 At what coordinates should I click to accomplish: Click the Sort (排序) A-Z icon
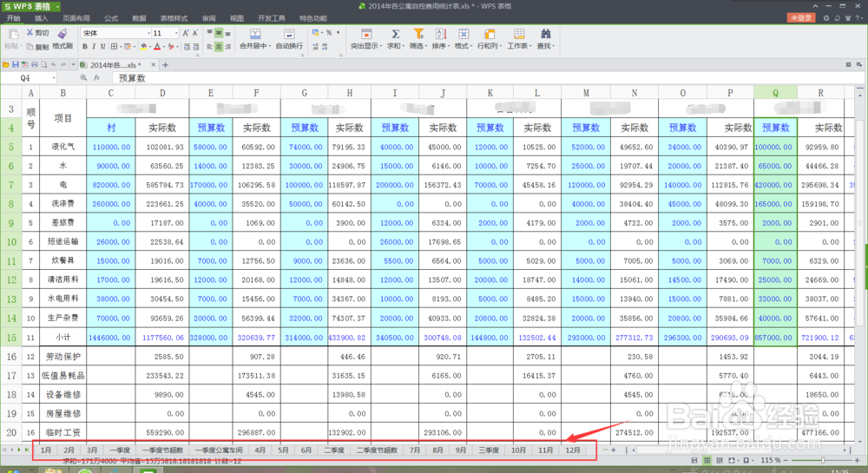[x=441, y=35]
